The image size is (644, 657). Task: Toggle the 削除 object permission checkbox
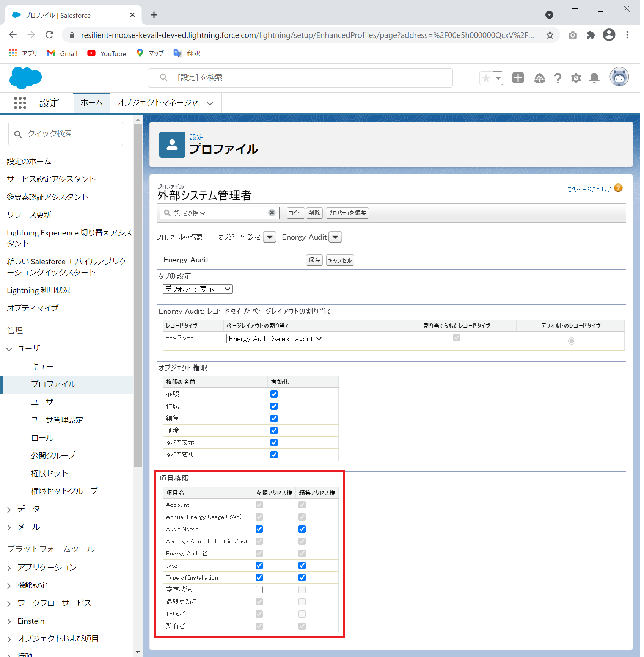pyautogui.click(x=274, y=430)
